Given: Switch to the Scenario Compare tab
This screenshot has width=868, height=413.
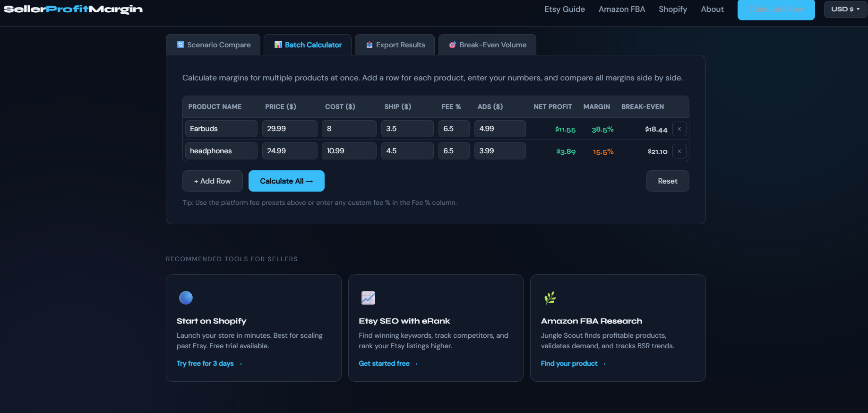Looking at the screenshot, I should [x=213, y=45].
